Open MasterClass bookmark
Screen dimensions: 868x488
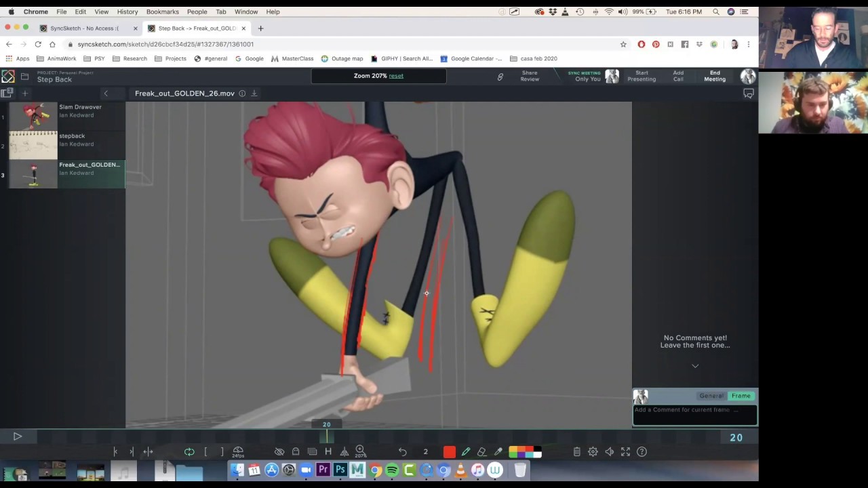(292, 58)
